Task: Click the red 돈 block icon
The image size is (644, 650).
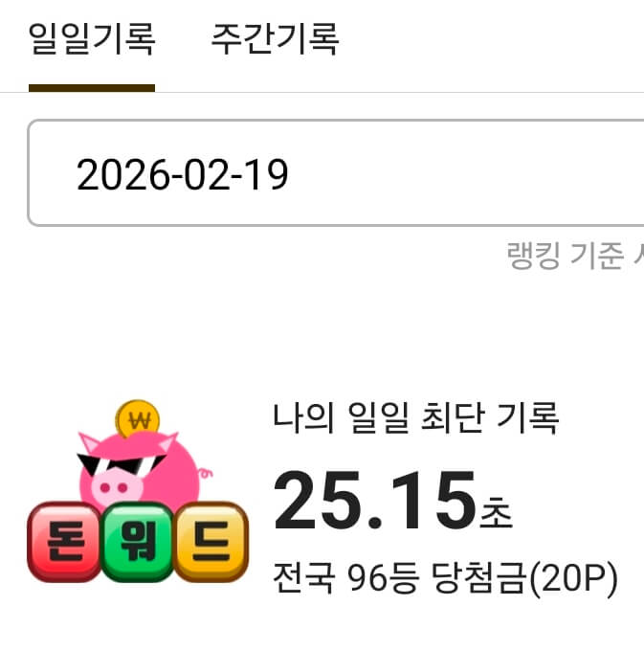Action: click(65, 541)
